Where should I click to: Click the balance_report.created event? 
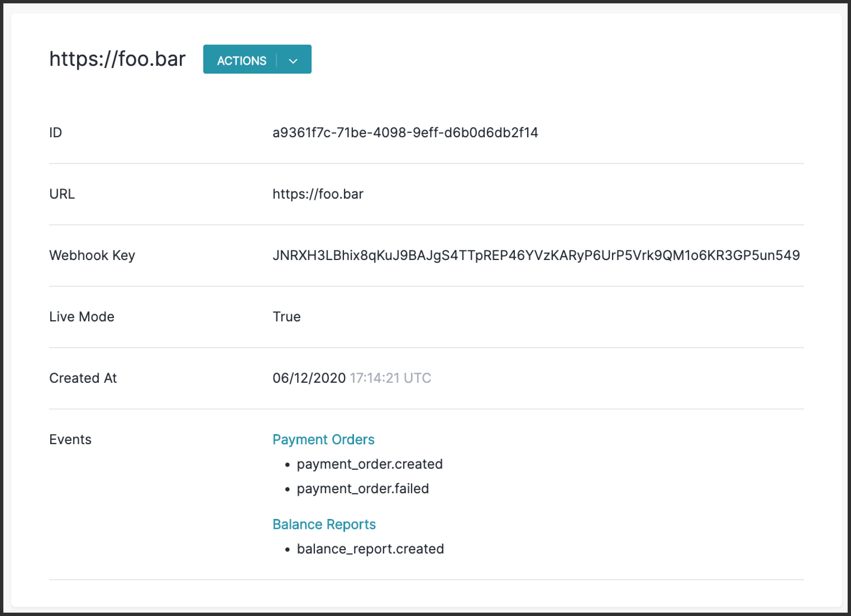(370, 549)
